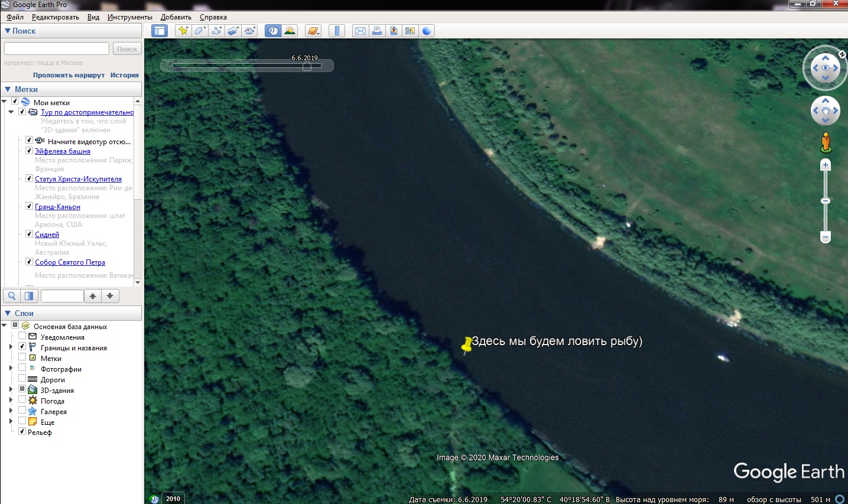Uncheck Границы и названия layer

(22, 346)
